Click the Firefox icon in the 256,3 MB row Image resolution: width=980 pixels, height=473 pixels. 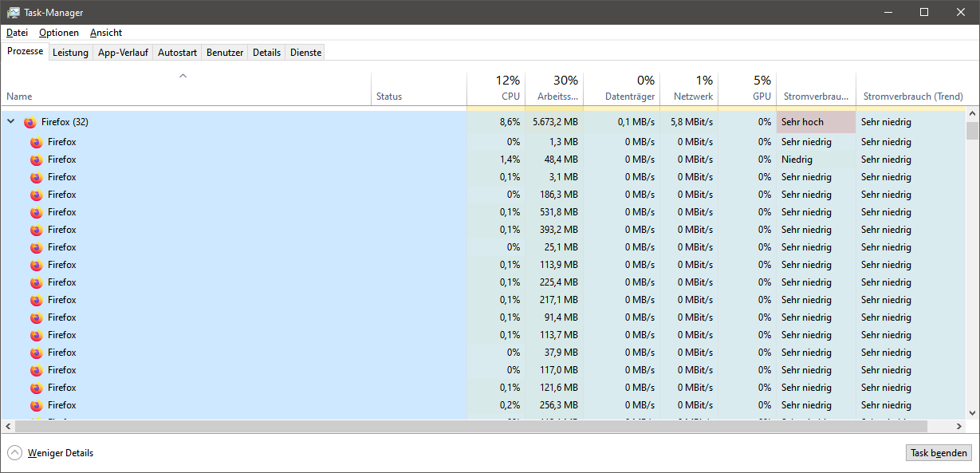click(x=36, y=405)
